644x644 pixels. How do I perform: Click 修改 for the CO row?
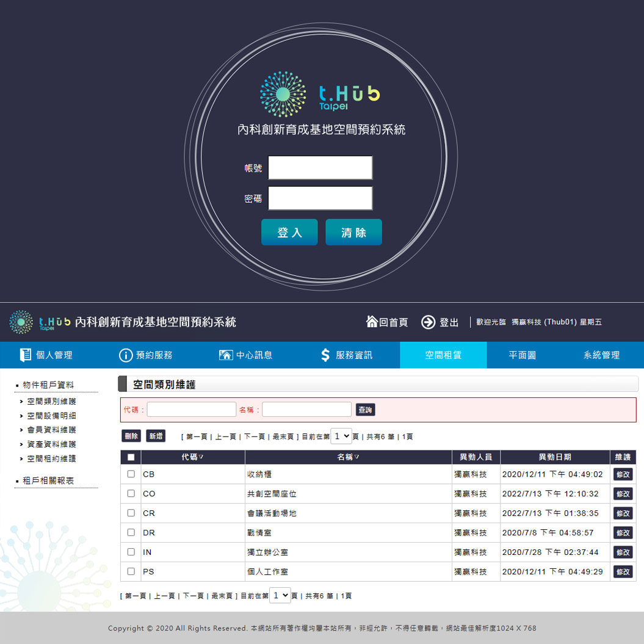tap(623, 494)
